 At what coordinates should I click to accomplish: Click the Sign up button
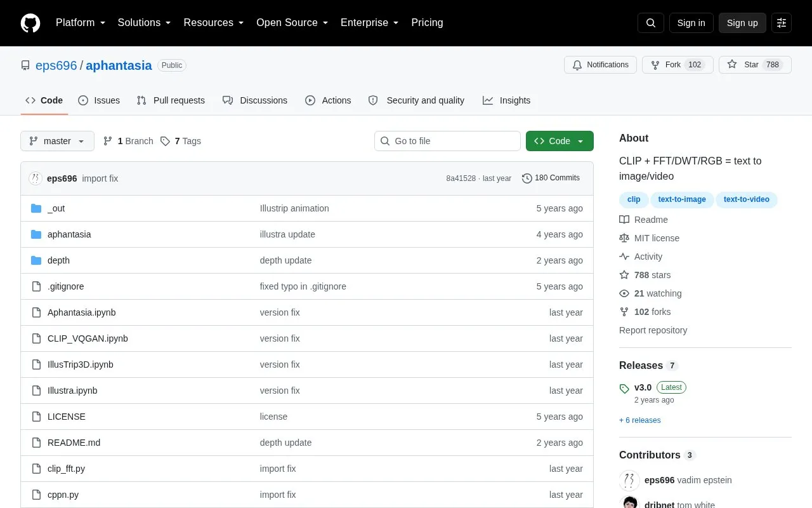tap(742, 23)
